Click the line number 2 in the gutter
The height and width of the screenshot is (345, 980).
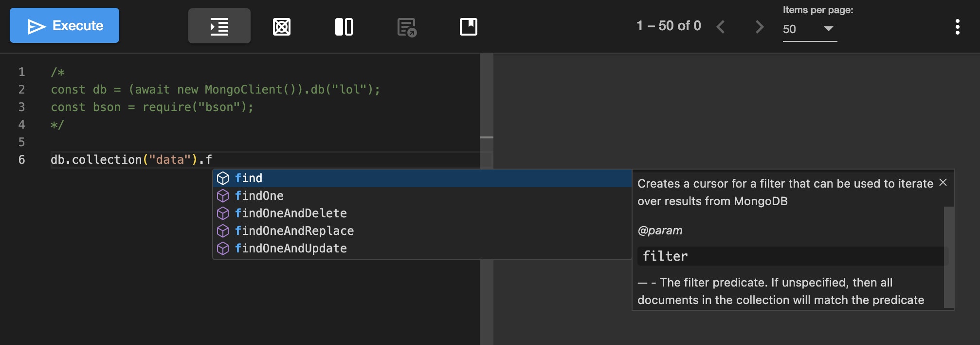(x=21, y=90)
